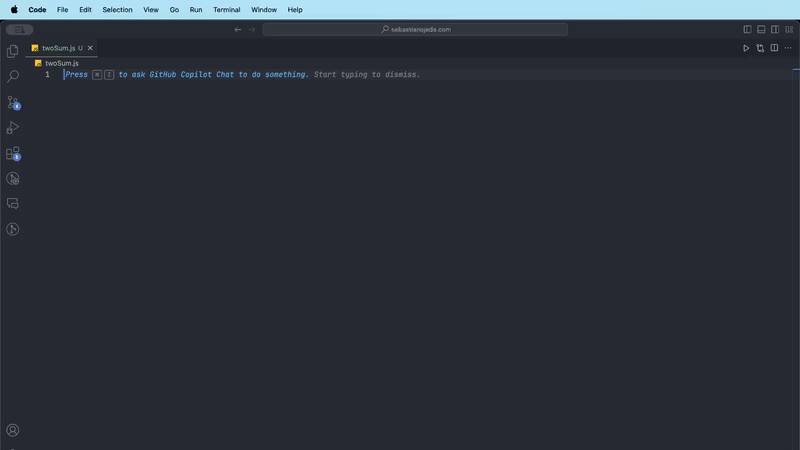Split the editor to the right
Viewport: 800px width, 450px height.
(x=774, y=48)
